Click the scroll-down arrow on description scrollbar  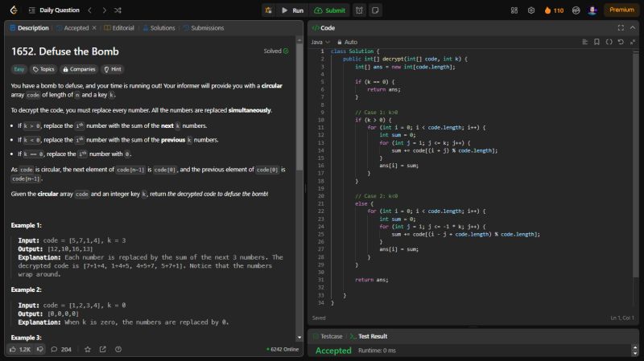coord(299,337)
